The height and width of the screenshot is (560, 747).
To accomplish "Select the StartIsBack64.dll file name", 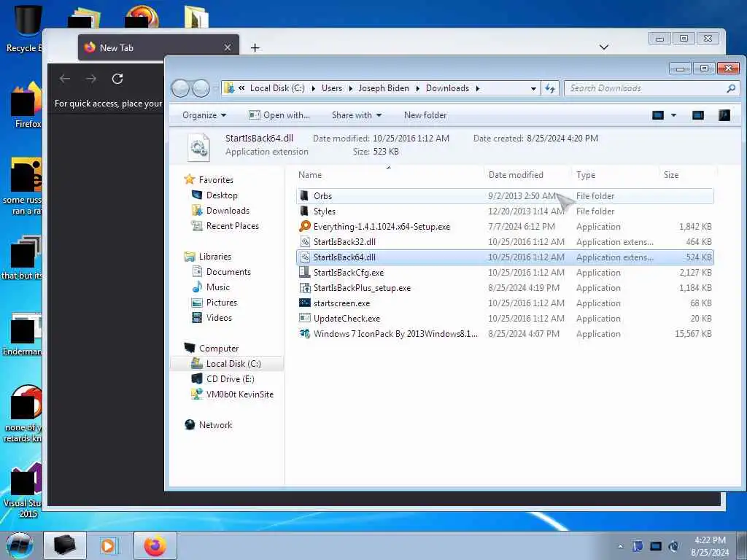I will pos(344,257).
